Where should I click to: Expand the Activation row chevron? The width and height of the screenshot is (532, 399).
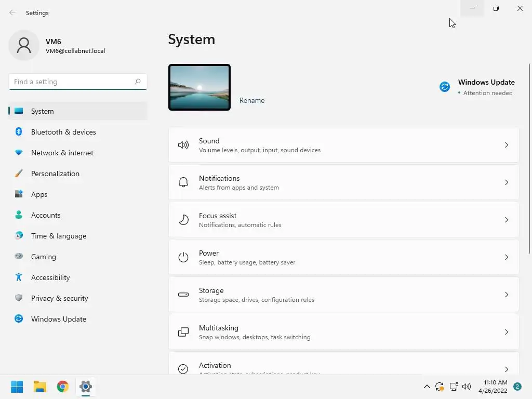(506, 369)
